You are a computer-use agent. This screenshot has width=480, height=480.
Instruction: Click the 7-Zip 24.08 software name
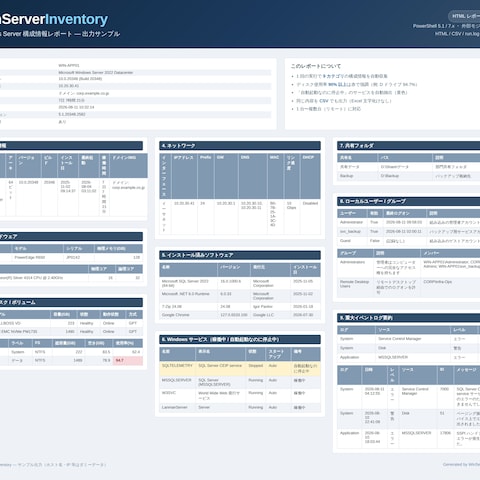172,306
